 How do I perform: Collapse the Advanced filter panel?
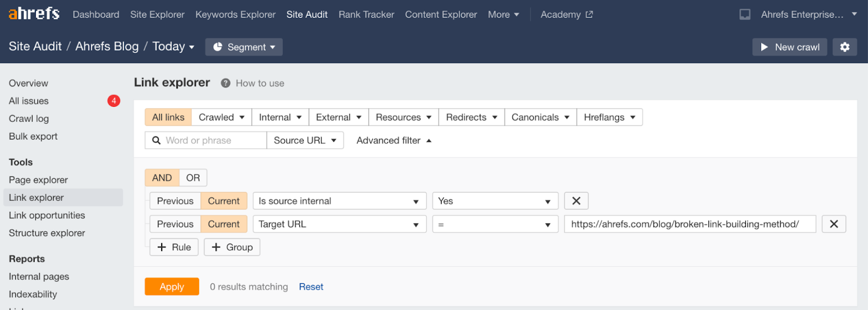coord(394,141)
